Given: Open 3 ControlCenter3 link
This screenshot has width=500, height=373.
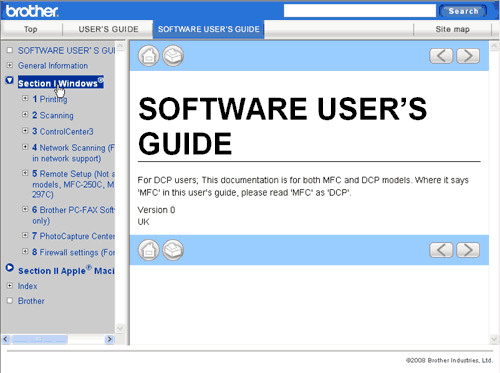Looking at the screenshot, I should tap(63, 132).
